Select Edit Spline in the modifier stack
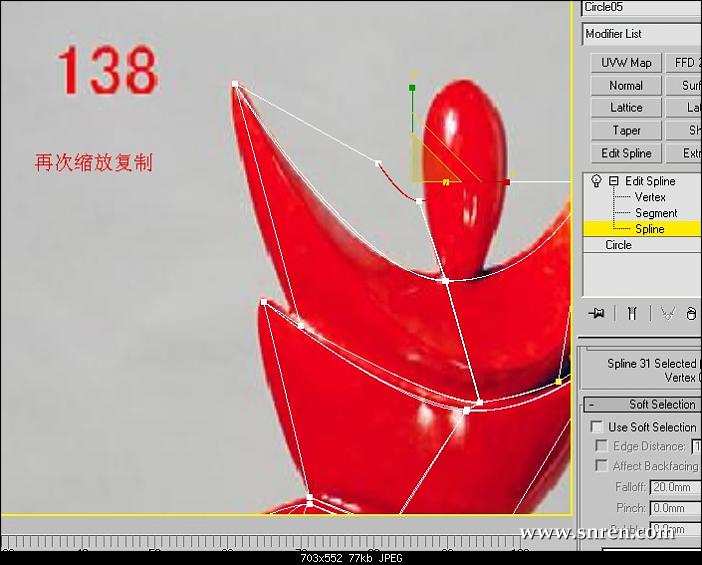702x565 pixels. click(x=650, y=181)
